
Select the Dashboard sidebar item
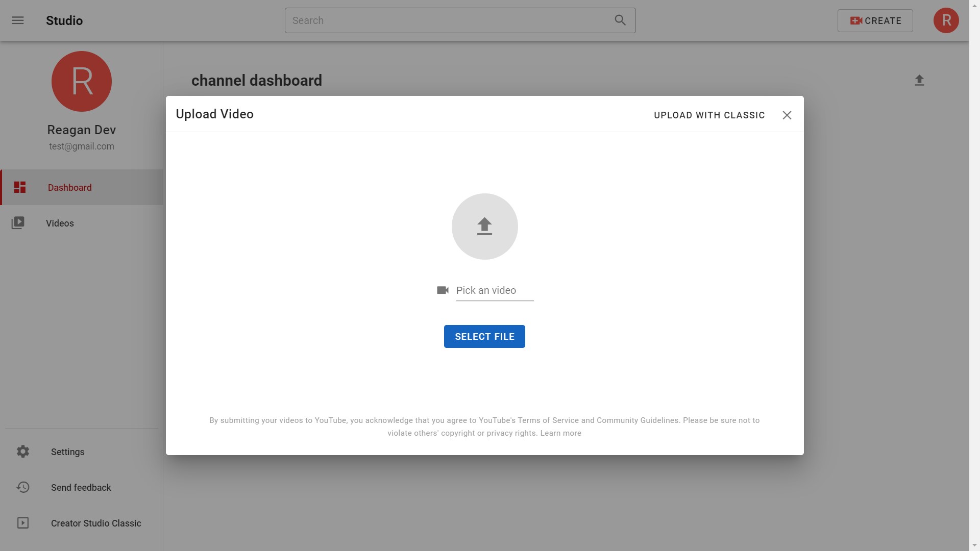tap(70, 188)
